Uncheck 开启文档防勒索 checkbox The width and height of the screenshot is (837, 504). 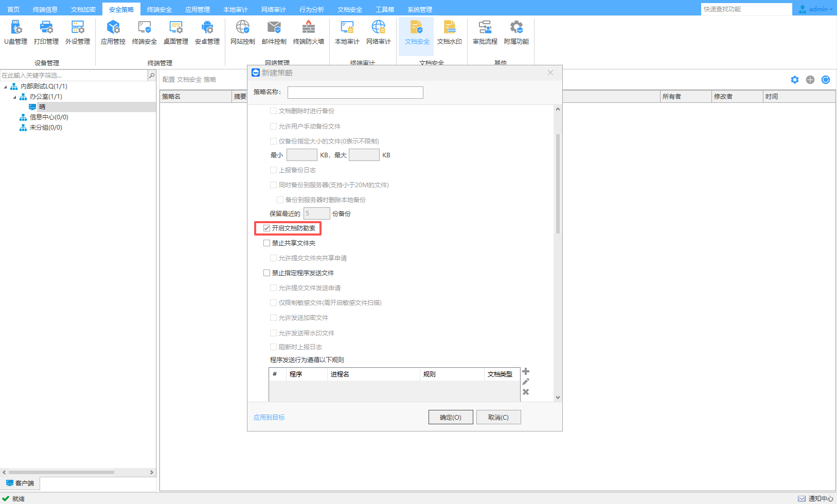coord(266,228)
